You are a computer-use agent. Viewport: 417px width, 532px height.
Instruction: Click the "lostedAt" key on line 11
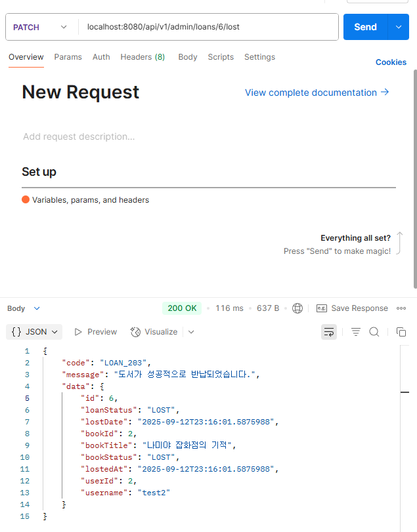104,469
